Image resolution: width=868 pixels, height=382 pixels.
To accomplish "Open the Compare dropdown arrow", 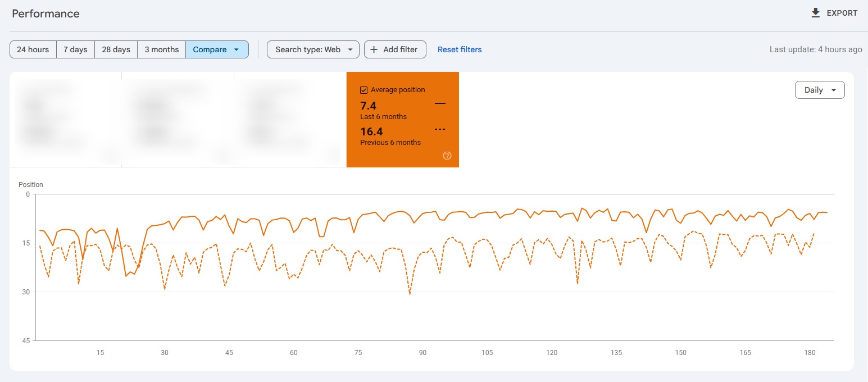I will [237, 49].
